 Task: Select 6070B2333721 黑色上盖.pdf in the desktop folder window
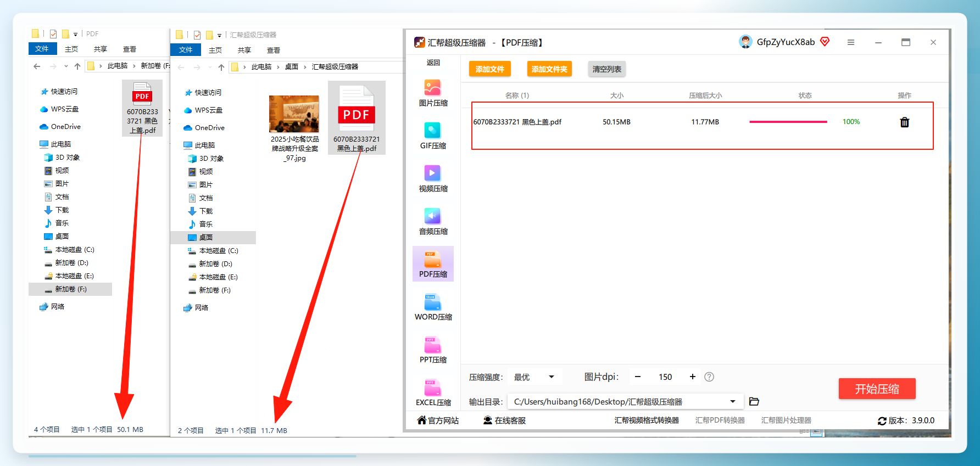[357, 118]
